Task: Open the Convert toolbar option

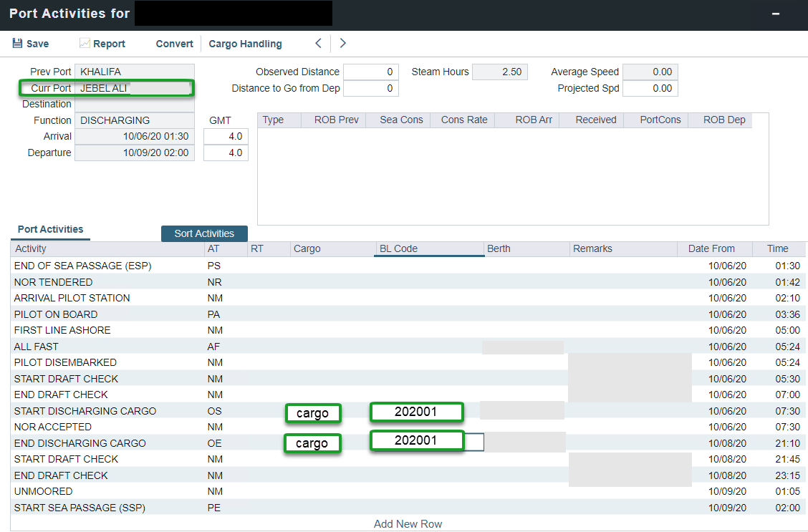Action: pos(174,44)
